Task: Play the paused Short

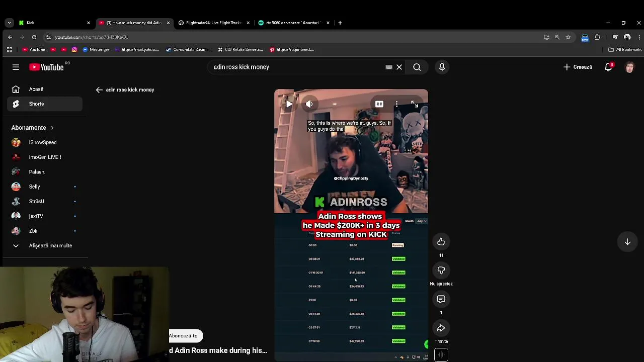Action: click(289, 104)
